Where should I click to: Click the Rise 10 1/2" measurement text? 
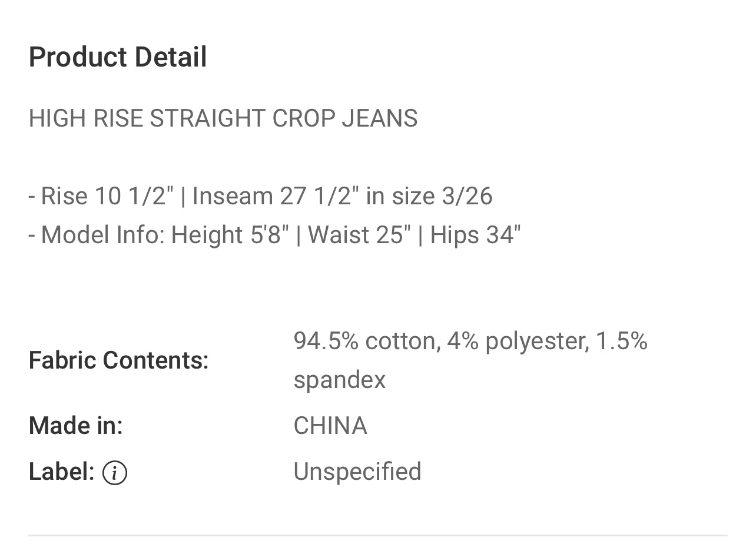[x=105, y=196]
